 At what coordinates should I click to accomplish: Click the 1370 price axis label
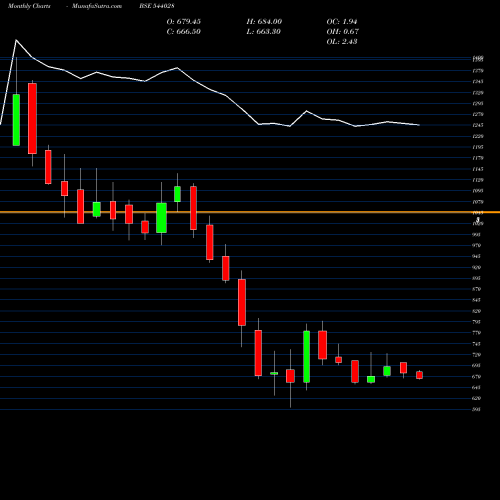[x=478, y=71]
